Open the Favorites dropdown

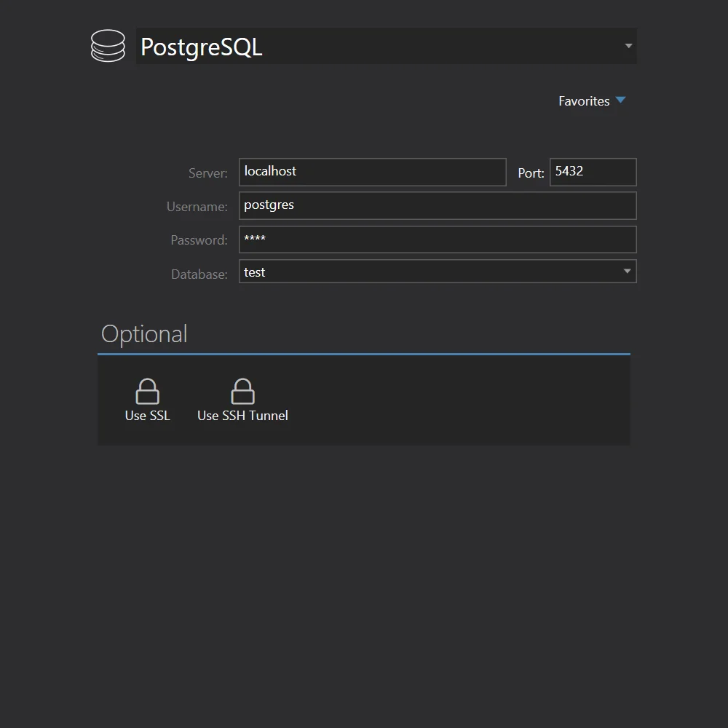[x=593, y=100]
